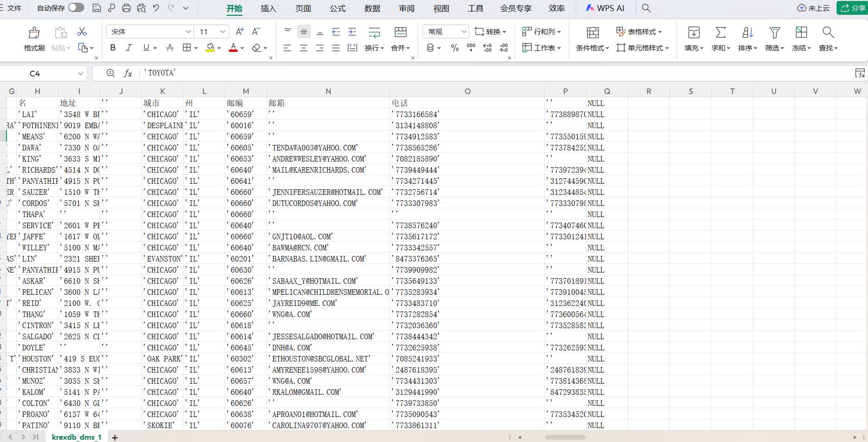The height and width of the screenshot is (442, 868).
Task: Toggle horizontal Center alignment
Action: (303, 48)
